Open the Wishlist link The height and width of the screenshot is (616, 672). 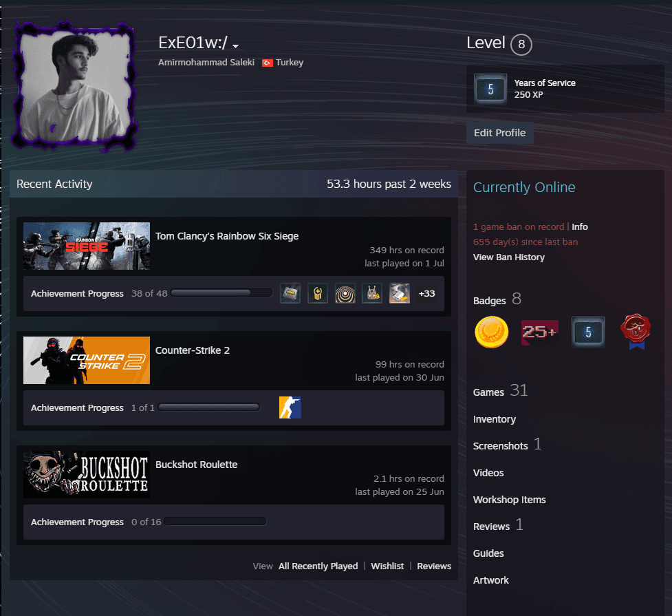[387, 566]
